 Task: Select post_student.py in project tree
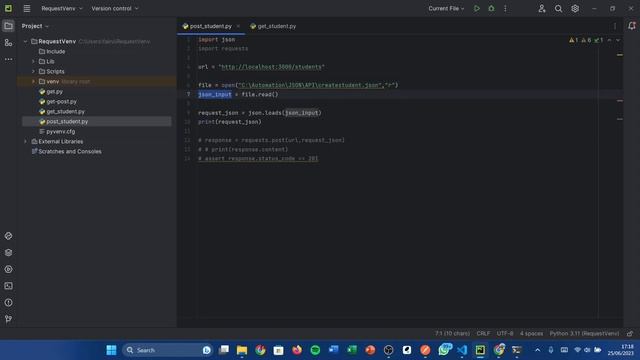pos(64,121)
